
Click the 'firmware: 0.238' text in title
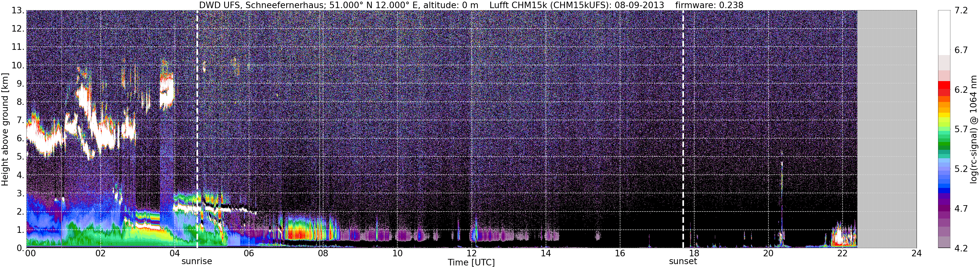tap(709, 5)
